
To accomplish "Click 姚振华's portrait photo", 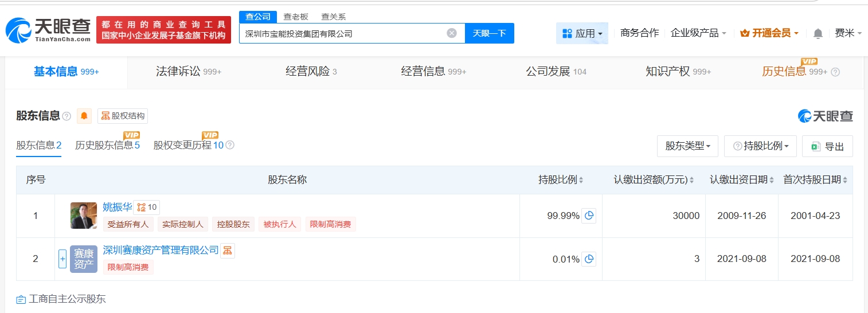I will tap(84, 216).
